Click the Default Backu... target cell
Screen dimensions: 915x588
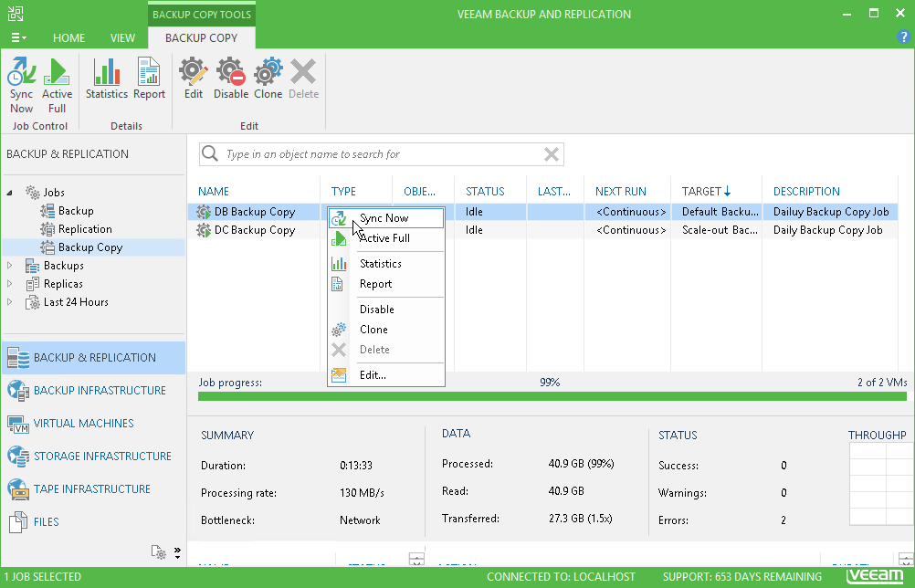720,212
